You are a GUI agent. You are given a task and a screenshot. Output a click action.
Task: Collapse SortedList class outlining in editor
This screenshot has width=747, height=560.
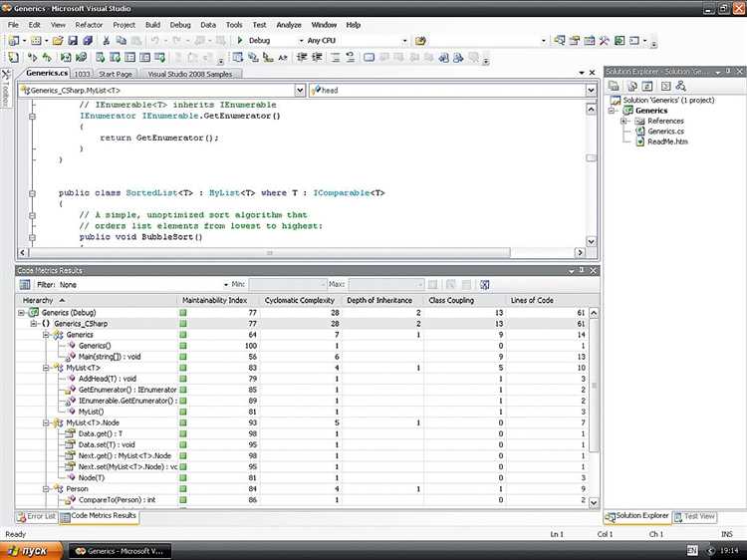33,193
